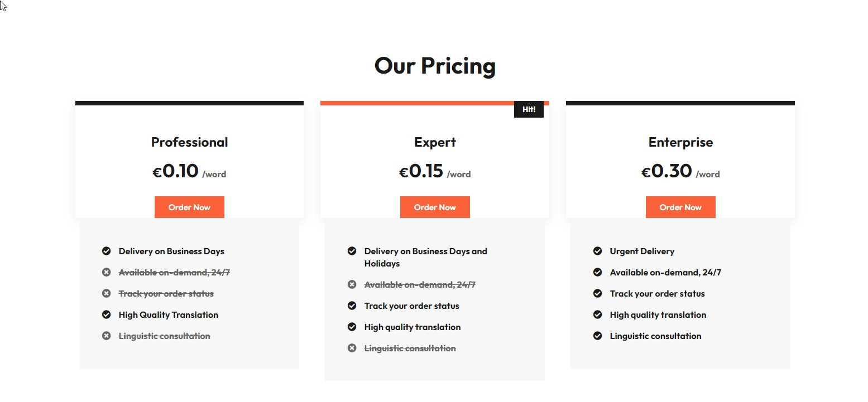Click cross icon next to Professional Available on-demand
868x402 pixels.
[x=107, y=272]
